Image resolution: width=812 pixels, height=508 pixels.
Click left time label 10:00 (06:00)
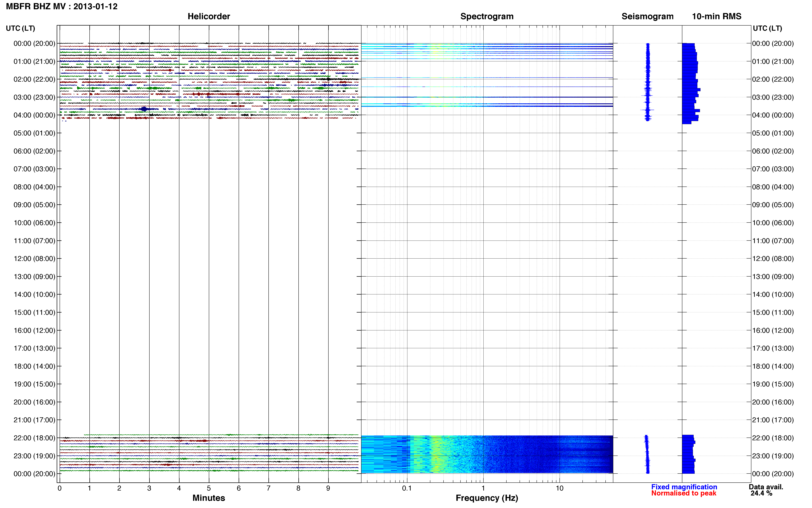pyautogui.click(x=34, y=223)
